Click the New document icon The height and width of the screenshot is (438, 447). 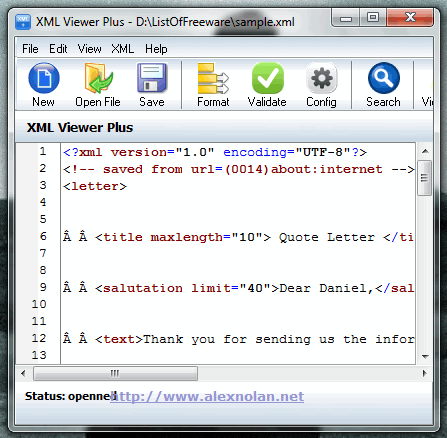[x=44, y=78]
